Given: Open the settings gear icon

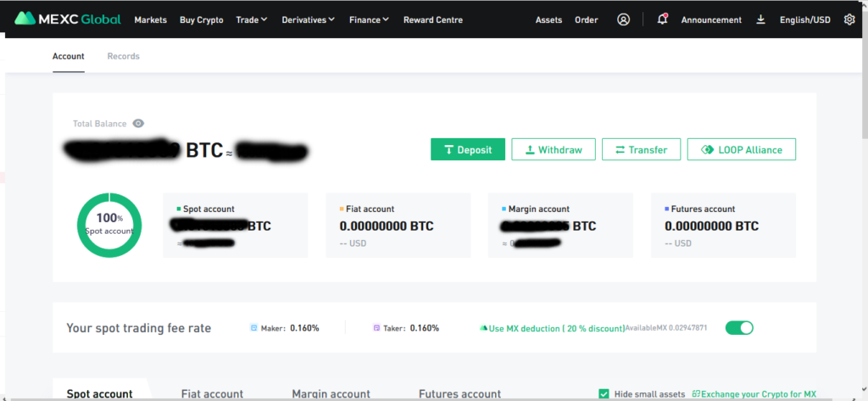Looking at the screenshot, I should (x=849, y=19).
